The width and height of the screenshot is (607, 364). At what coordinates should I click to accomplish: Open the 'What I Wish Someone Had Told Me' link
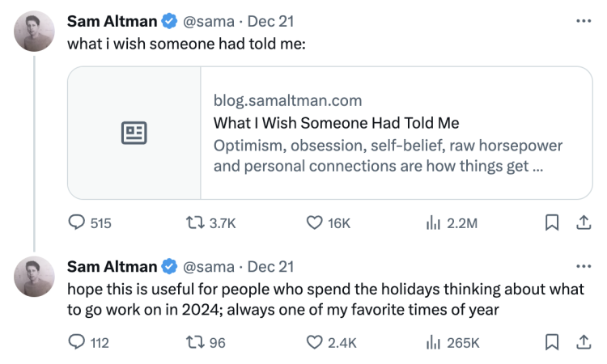(x=336, y=124)
